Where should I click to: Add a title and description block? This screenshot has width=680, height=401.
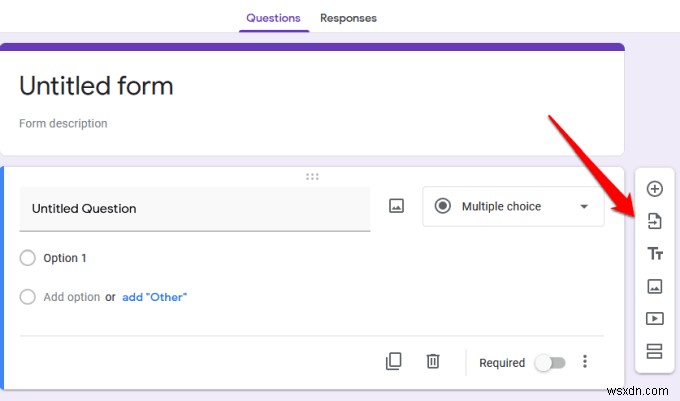(655, 254)
